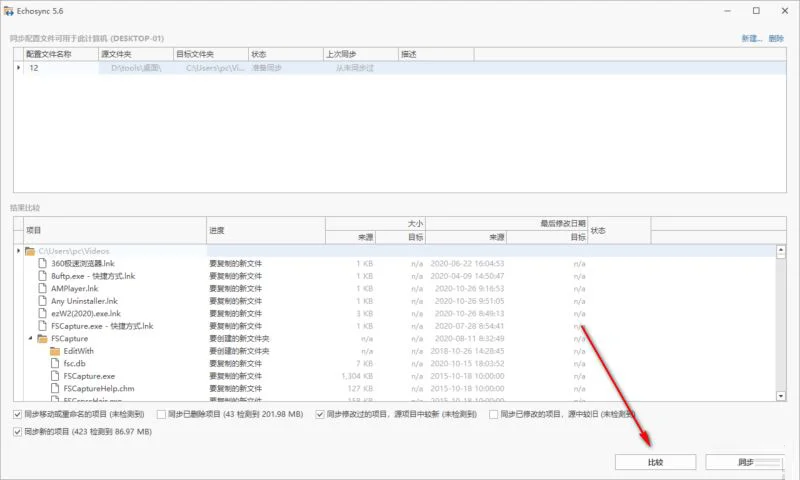Click the date 2020-10-15 18:03:52
This screenshot has height=480, width=800.
coord(467,363)
